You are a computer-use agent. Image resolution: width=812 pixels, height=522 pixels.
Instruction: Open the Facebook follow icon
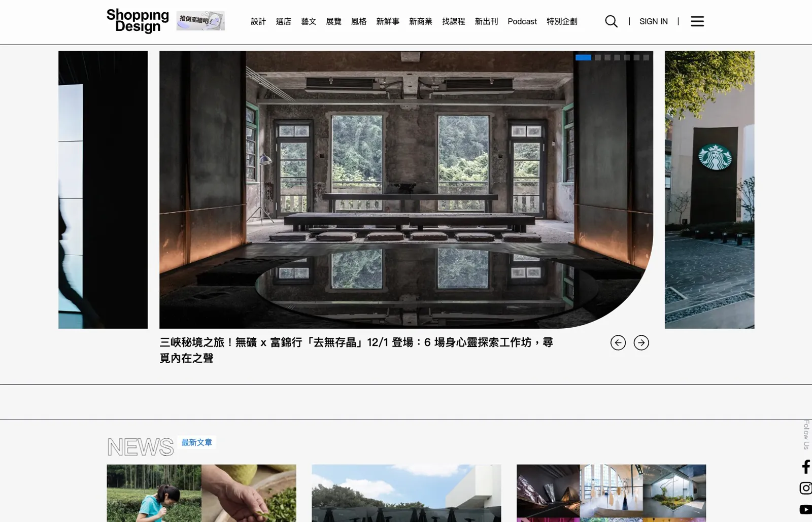806,467
